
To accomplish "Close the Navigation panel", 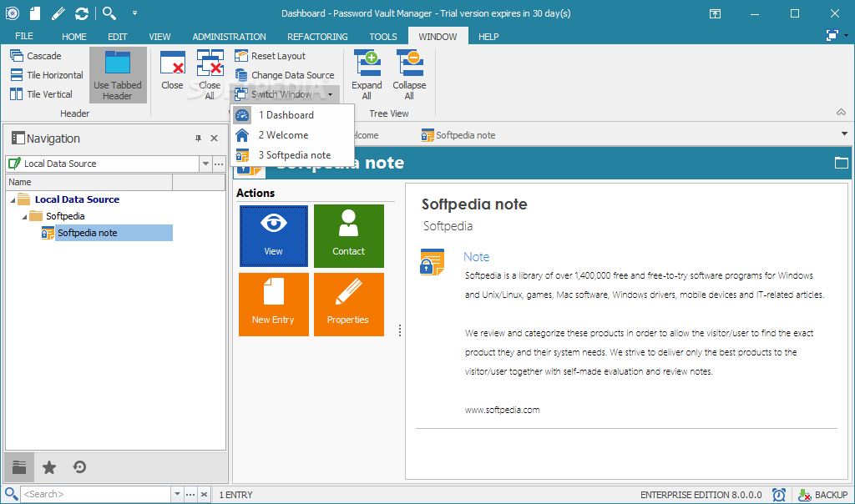I will coord(215,139).
